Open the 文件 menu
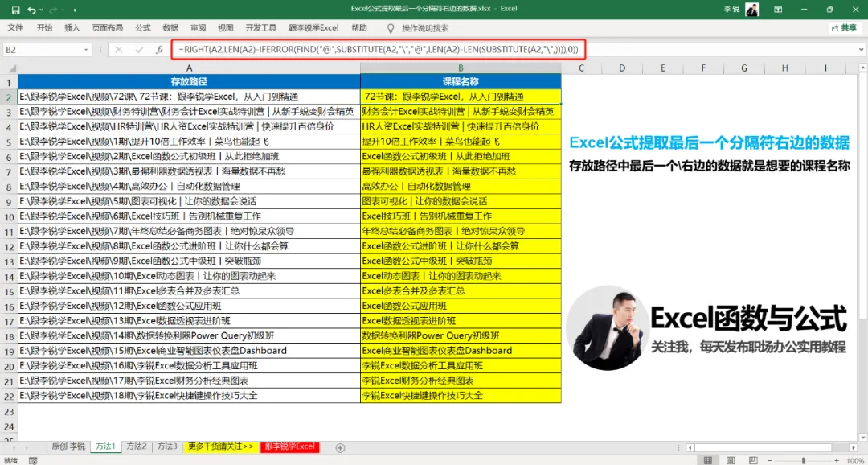The width and height of the screenshot is (868, 465). pyautogui.click(x=15, y=27)
